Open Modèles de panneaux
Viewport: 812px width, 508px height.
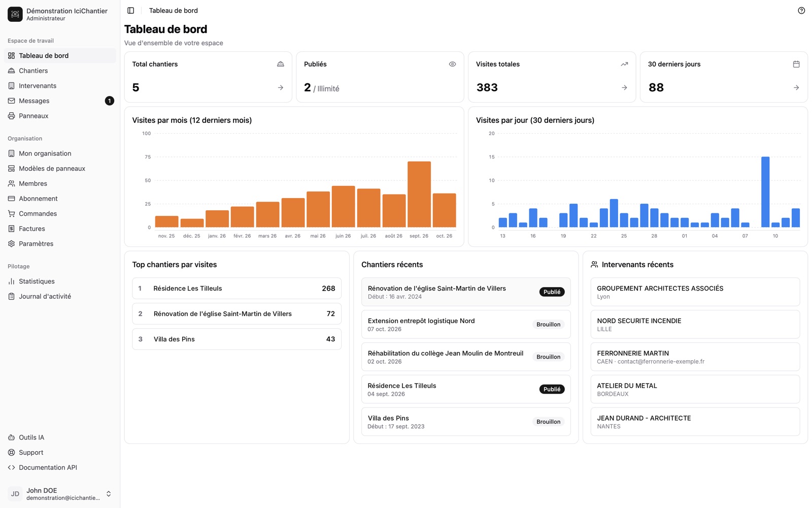coord(60,169)
